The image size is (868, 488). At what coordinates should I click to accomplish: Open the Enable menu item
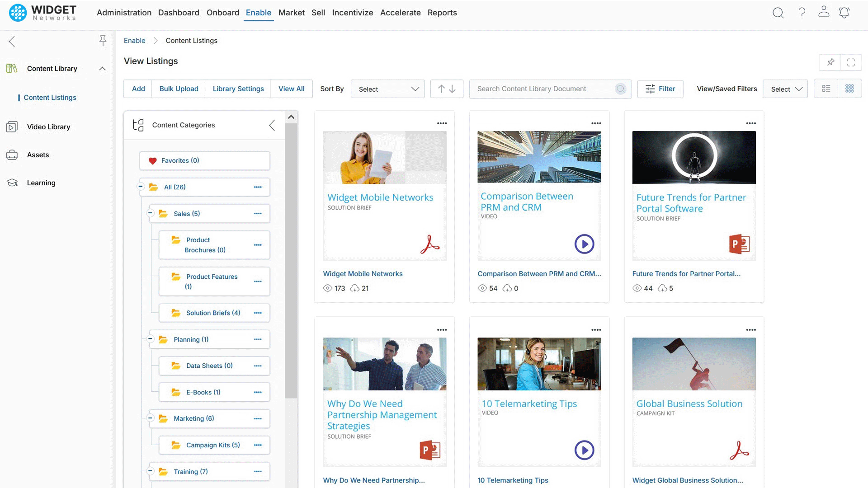tap(258, 13)
